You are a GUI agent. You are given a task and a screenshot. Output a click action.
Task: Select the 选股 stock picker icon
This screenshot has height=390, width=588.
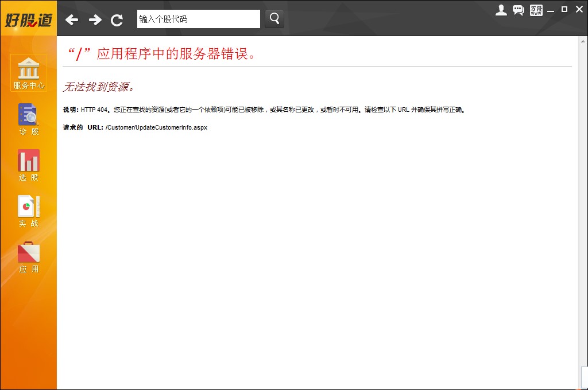pyautogui.click(x=29, y=165)
